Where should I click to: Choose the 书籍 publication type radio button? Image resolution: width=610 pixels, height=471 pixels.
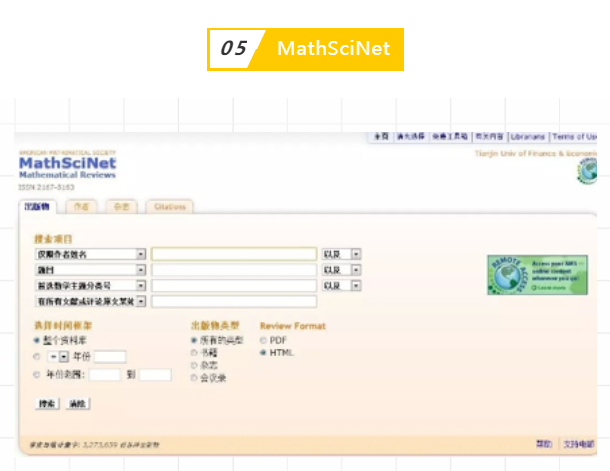pos(195,353)
